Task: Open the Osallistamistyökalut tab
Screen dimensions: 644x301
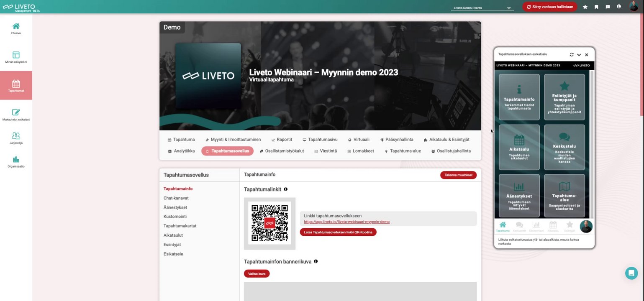Action: tap(282, 151)
